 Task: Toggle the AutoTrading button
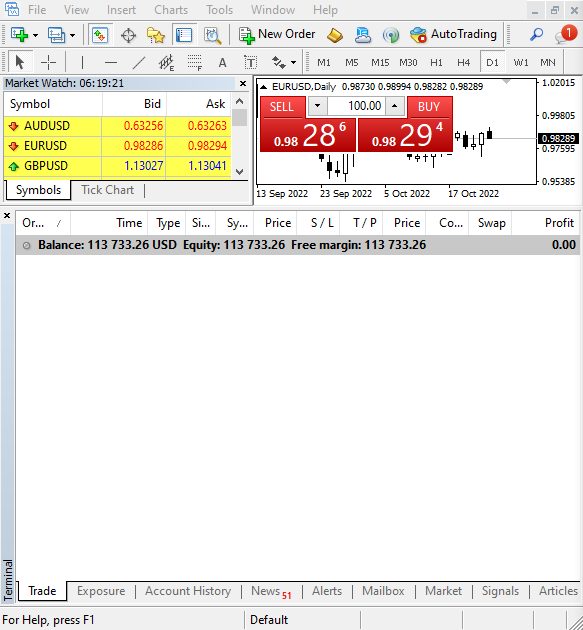point(453,35)
